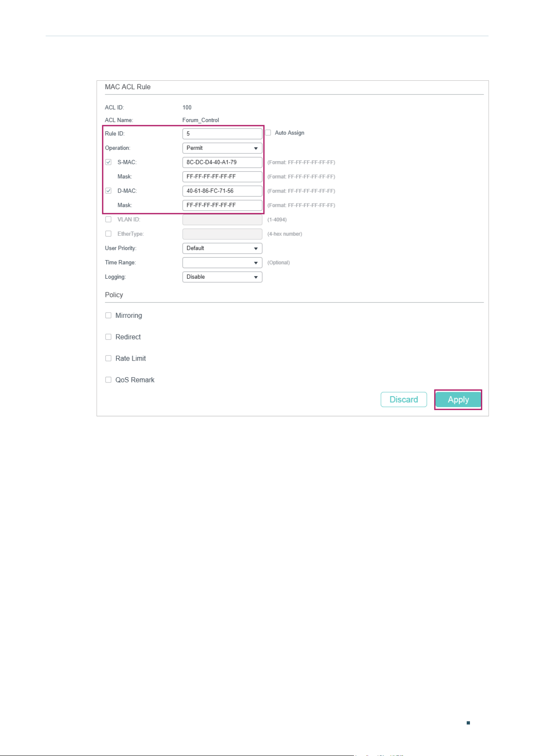Image resolution: width=535 pixels, height=756 pixels.
Task: Edit the Mask field below D-MAC
Action: [222, 205]
